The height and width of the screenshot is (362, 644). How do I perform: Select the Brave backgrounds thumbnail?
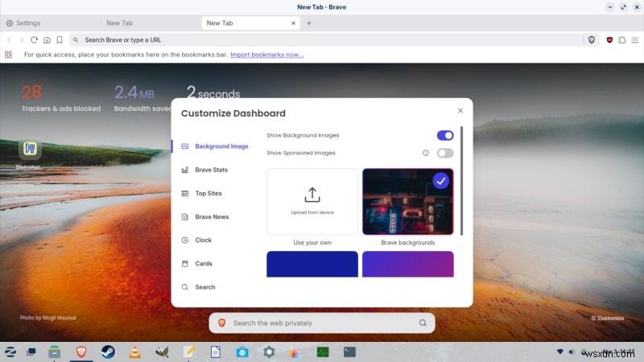[408, 202]
